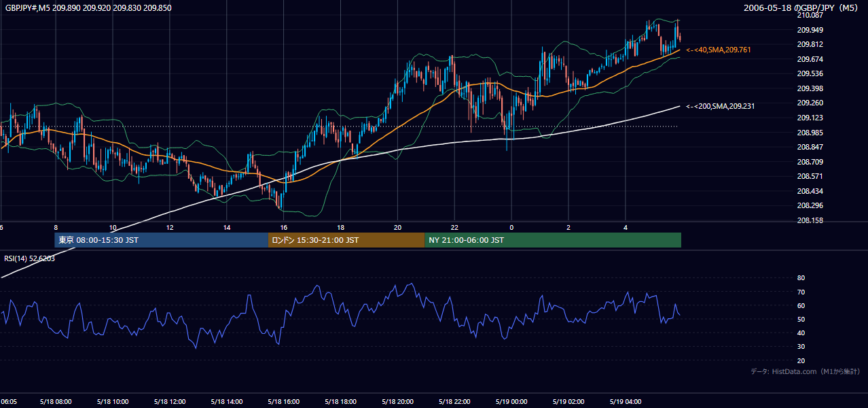The height and width of the screenshot is (408, 868).
Task: Click the HistData.com data source credit
Action: (806, 371)
